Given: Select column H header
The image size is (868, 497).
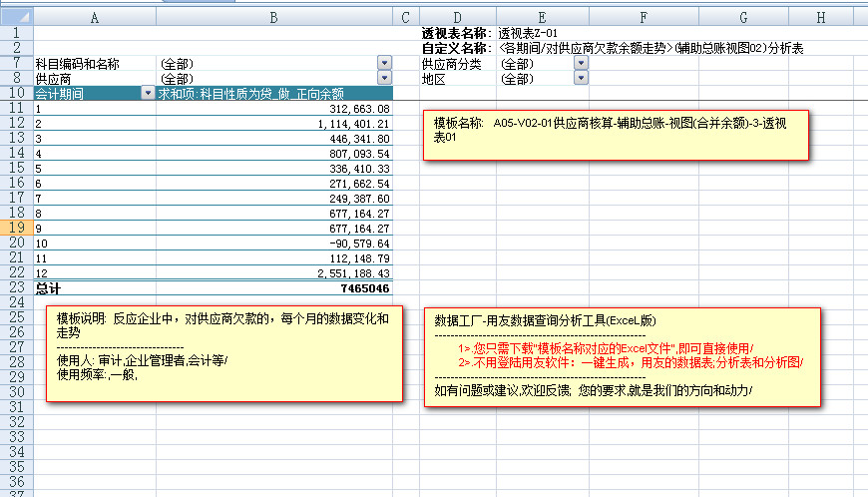Looking at the screenshot, I should coord(820,17).
